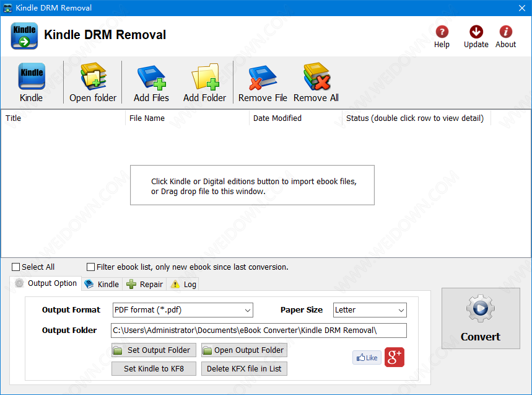This screenshot has height=395, width=532.
Task: Click the title bar application icon
Action: [7, 8]
